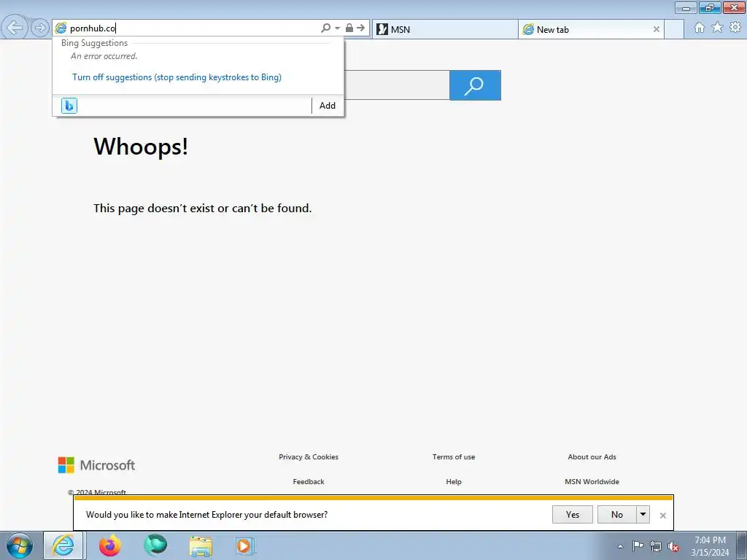Click the Show desktop strip
The height and width of the screenshot is (560, 747).
click(x=742, y=545)
